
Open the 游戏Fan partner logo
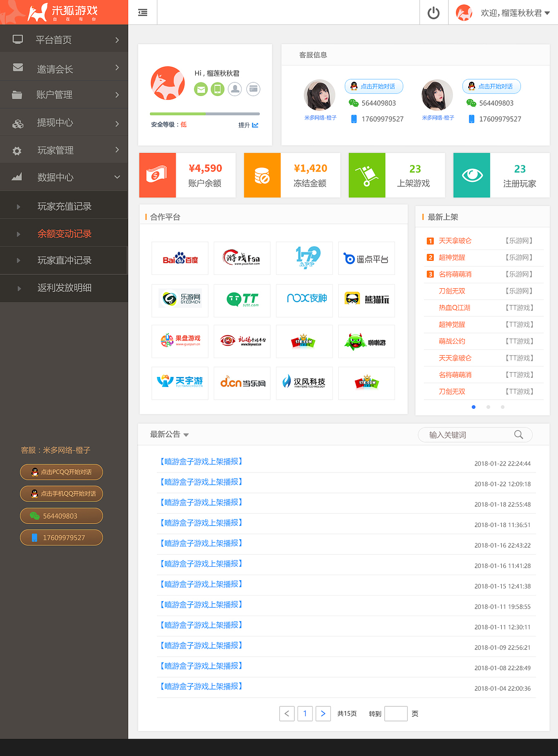242,258
